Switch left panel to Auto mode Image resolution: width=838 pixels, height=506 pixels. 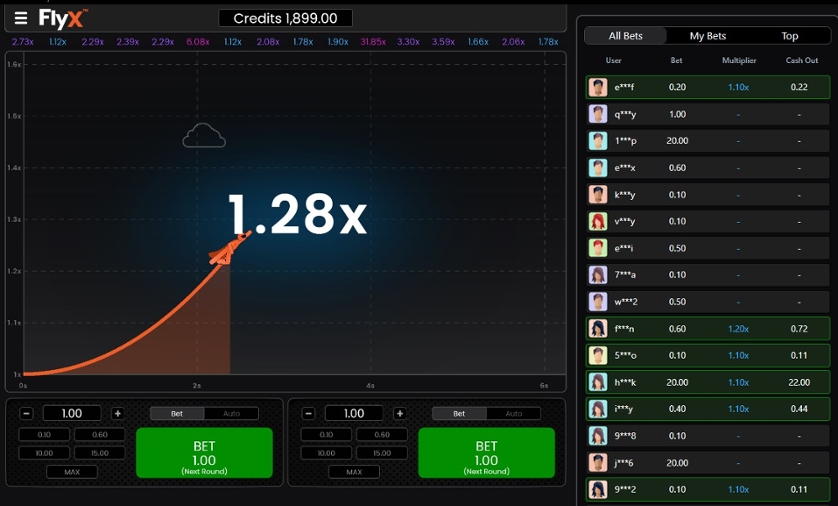pyautogui.click(x=231, y=413)
